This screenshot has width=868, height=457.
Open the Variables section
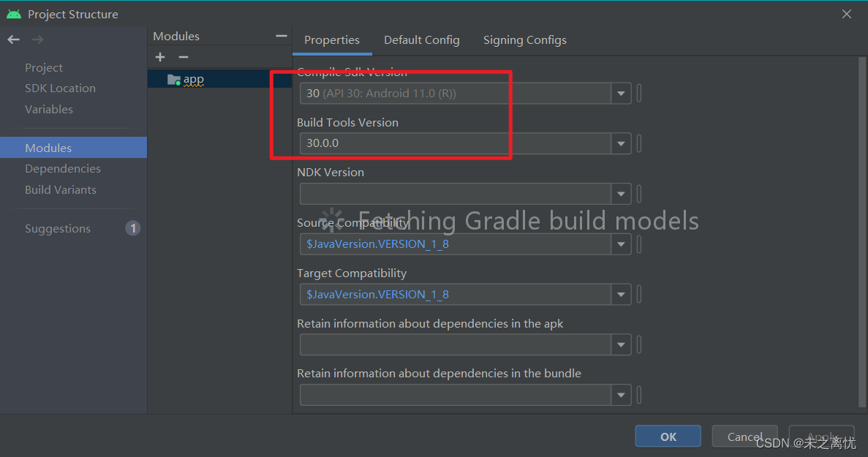(x=49, y=109)
